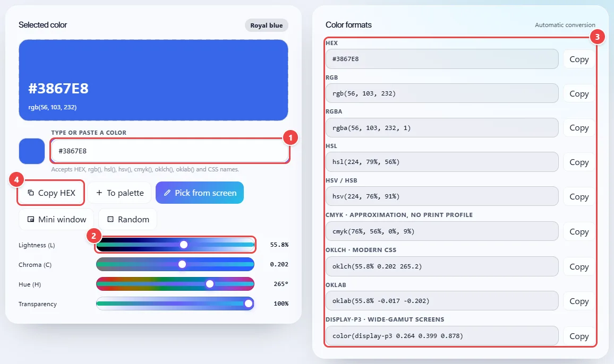This screenshot has width=614, height=364.
Task: Click the Lightness (L) label
Action: point(37,245)
